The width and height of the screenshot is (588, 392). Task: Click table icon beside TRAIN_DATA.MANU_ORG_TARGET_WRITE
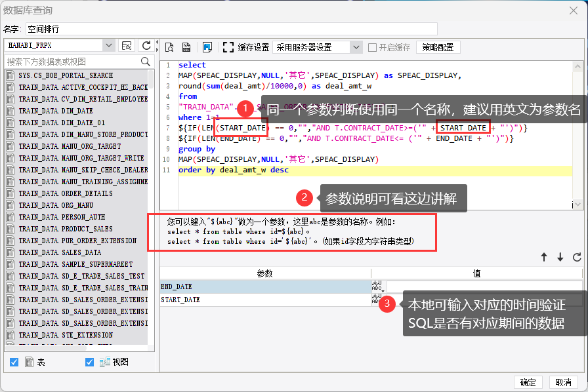click(x=10, y=158)
